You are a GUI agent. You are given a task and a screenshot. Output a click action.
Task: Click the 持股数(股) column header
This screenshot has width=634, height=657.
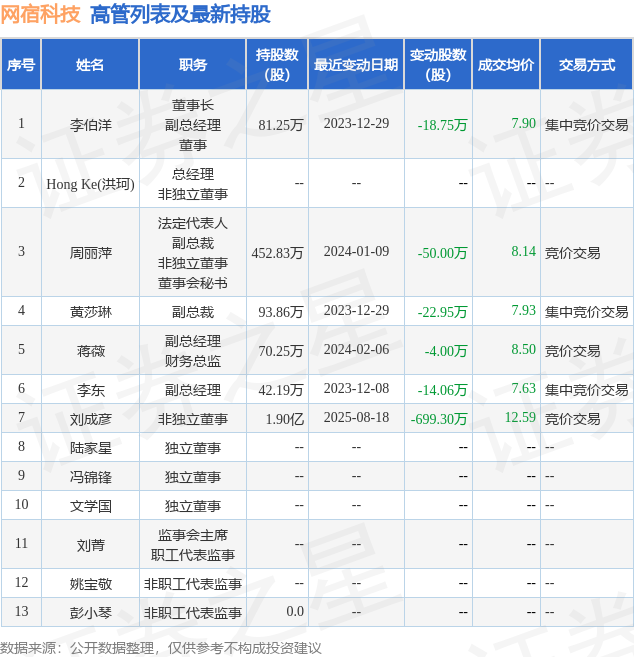tap(277, 65)
